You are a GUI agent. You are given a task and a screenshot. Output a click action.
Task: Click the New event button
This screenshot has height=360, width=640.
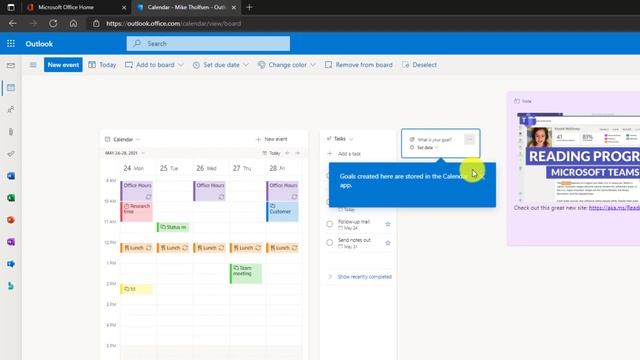tap(63, 65)
